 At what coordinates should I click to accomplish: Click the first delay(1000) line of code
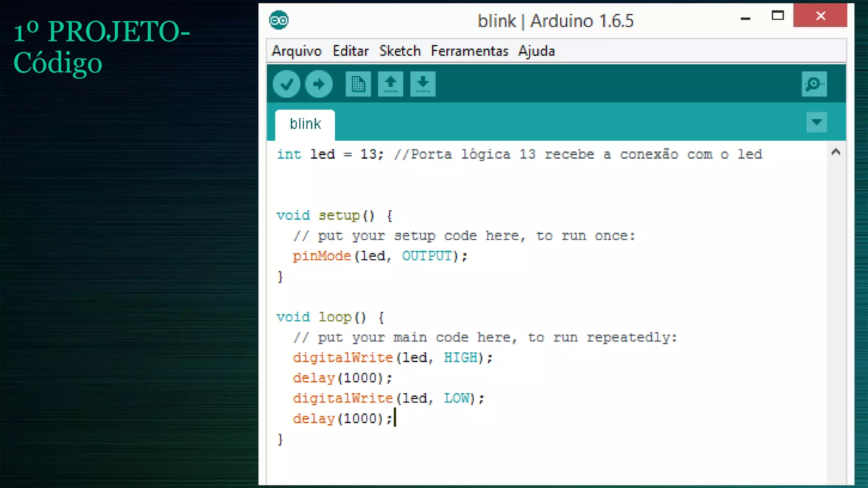pyautogui.click(x=342, y=378)
